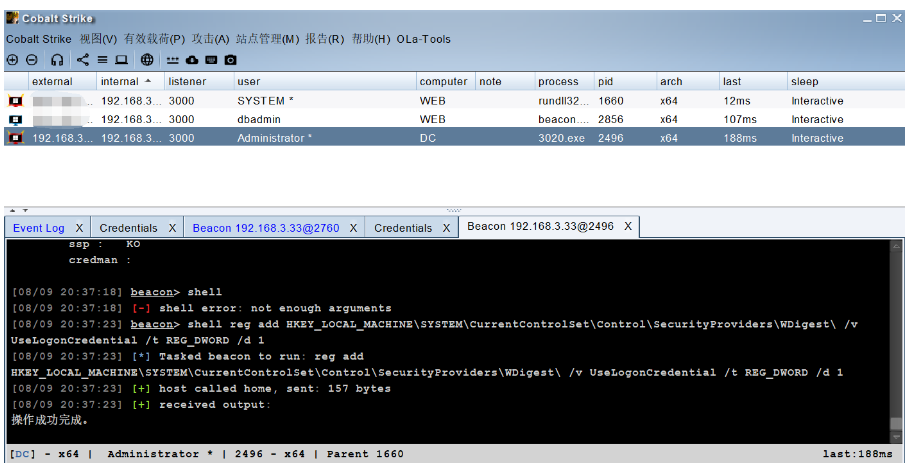Viewport: 914px width, 463px height.
Task: Open screenshots camera icon
Action: coord(231,59)
